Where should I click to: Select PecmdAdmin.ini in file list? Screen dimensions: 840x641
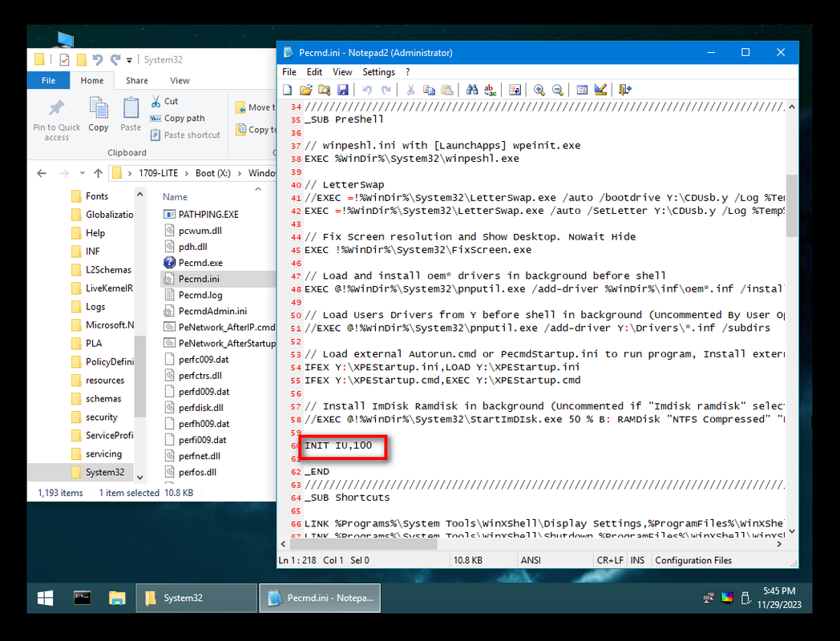pyautogui.click(x=212, y=311)
